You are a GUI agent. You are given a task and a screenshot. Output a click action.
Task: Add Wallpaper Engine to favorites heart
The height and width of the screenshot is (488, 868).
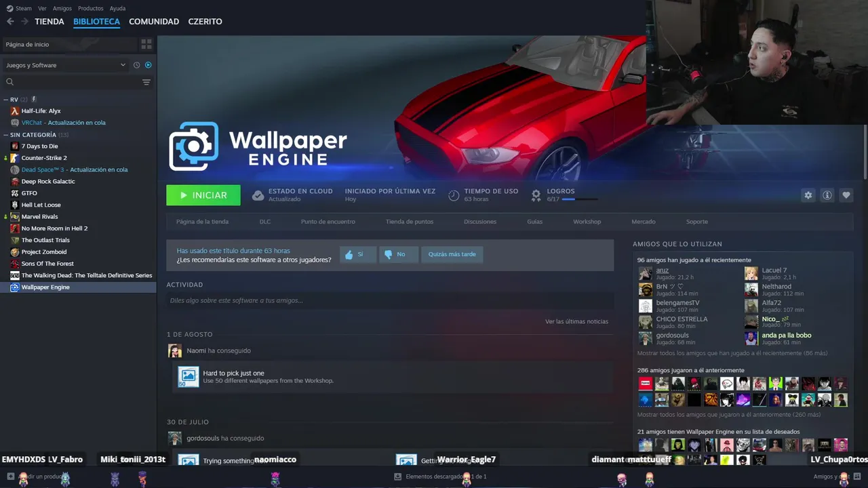[x=846, y=195]
